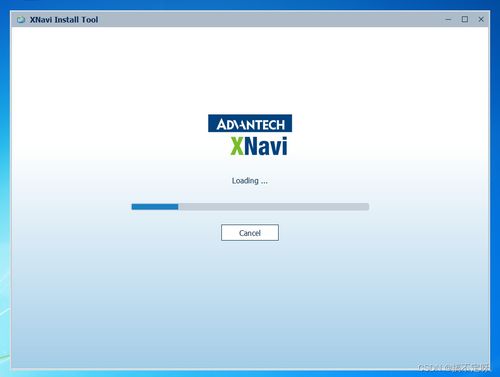
Task: Click the green X in XNavi logo
Action: (x=237, y=146)
